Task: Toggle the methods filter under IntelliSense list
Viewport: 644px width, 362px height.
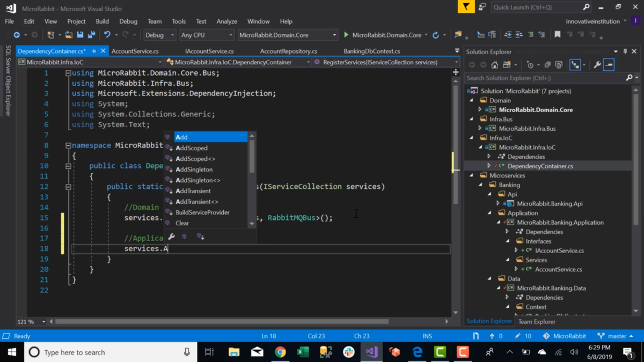Action: 185,237
